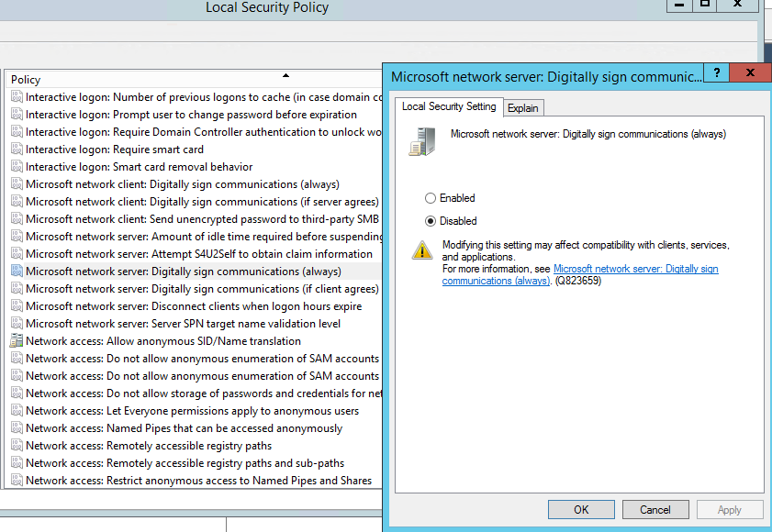
Task: Click icon next to Interactive logon: Require smart card
Action: (17, 150)
